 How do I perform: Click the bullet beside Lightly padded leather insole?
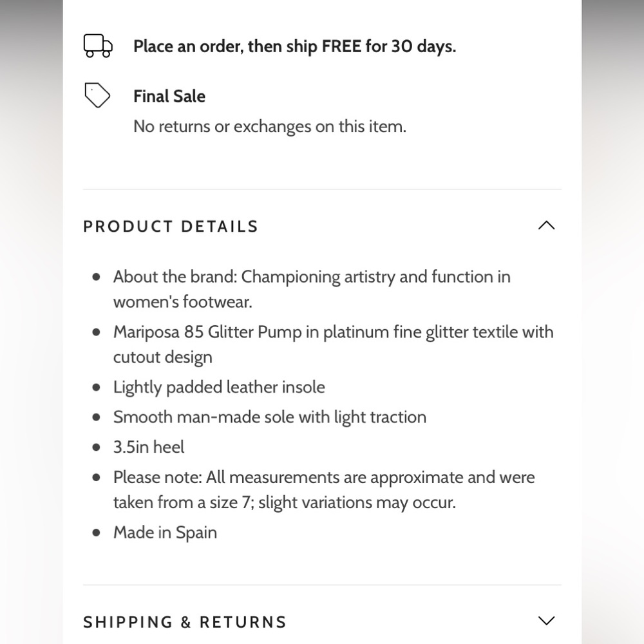pos(97,387)
